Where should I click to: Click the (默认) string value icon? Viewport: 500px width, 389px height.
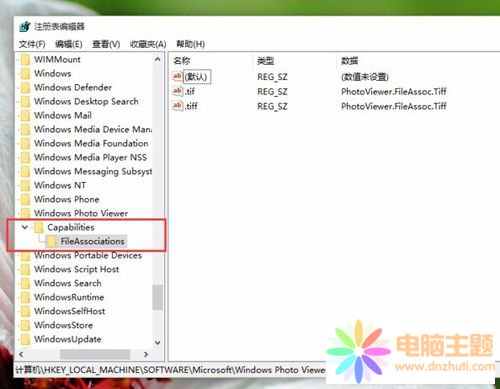[177, 77]
